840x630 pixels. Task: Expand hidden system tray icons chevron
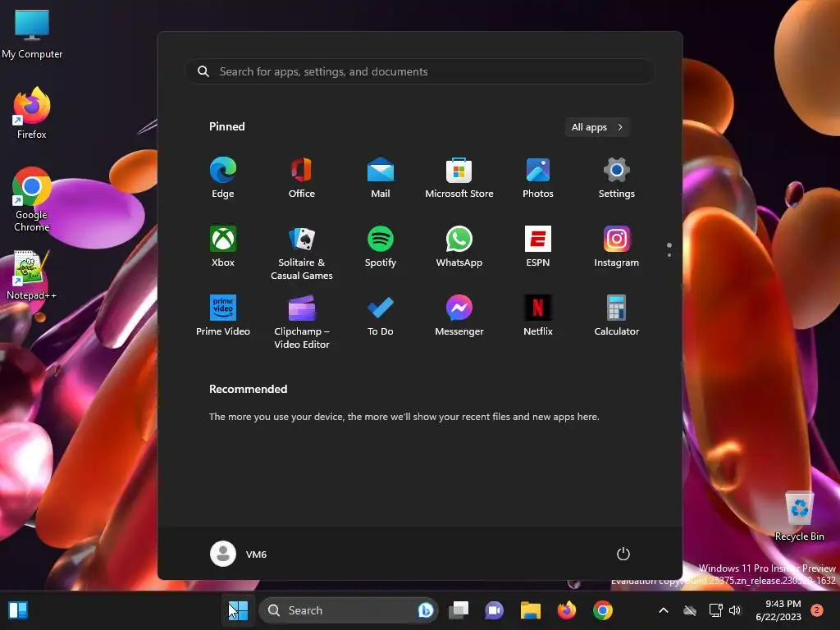click(x=663, y=610)
